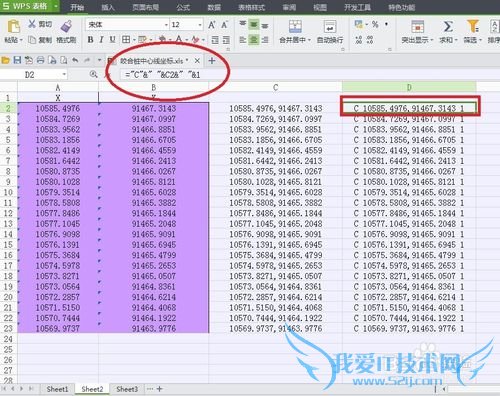Click the Copy (复制) icon
The height and width of the screenshot is (396, 500).
32,40
